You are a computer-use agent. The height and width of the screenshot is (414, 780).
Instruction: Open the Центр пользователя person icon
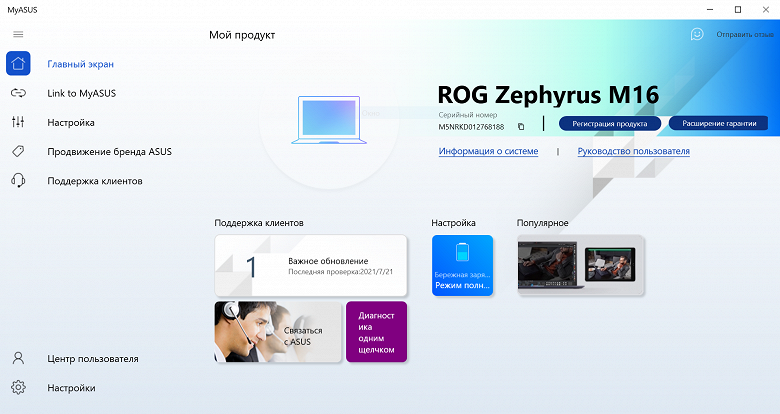(x=18, y=358)
